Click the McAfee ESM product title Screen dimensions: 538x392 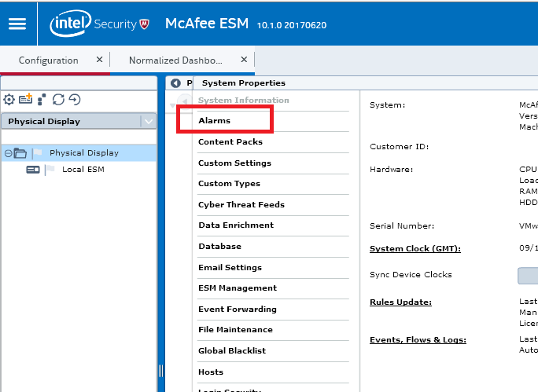207,24
